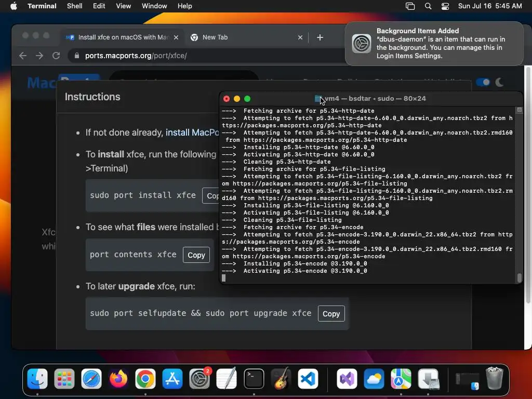Launch Firefox from the Dock
532x399 pixels.
tap(118, 379)
